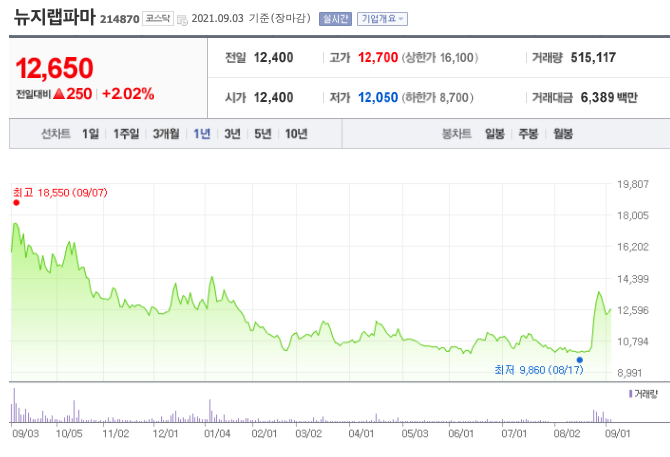Image resolution: width=670 pixels, height=457 pixels.
Task: Click the 최저 9,860 (08/17) label
Action: pyautogui.click(x=538, y=370)
